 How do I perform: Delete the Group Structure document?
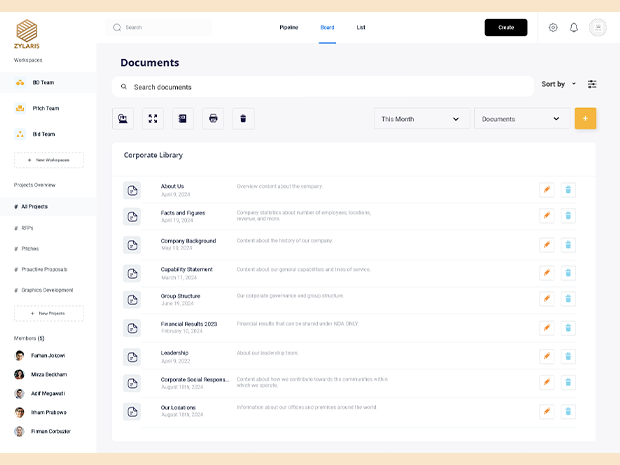click(568, 299)
